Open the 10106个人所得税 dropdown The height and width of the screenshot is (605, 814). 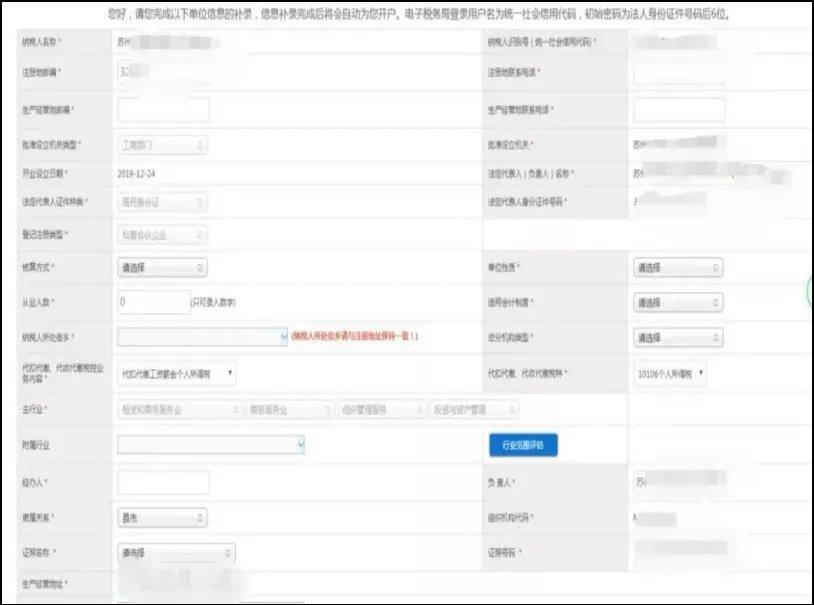point(670,373)
